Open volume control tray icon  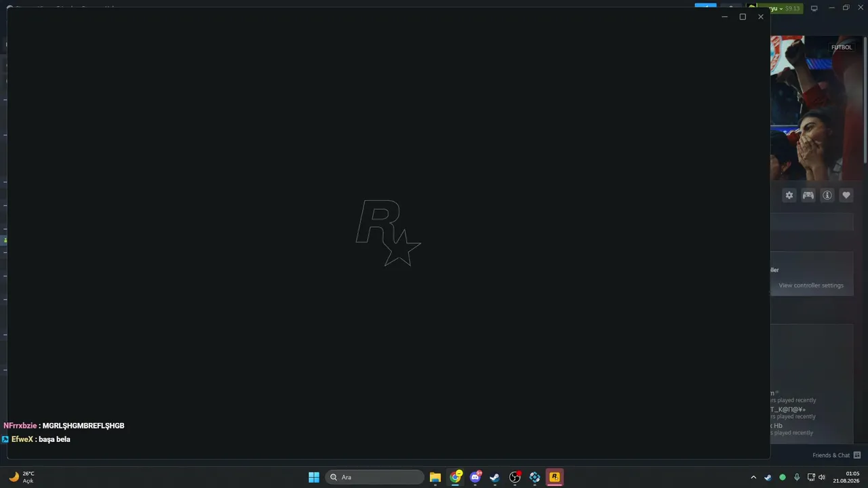coord(822,477)
